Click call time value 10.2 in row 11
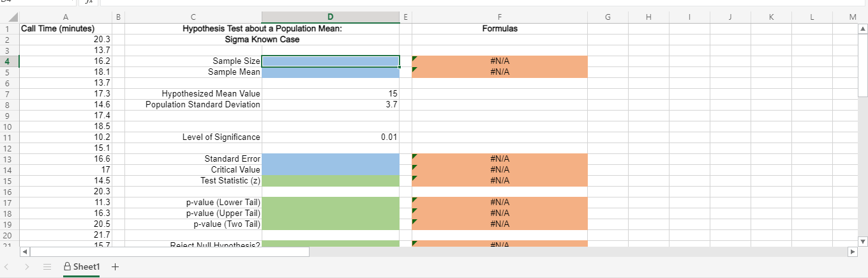Viewport: 868px width, 278px height. (x=66, y=137)
